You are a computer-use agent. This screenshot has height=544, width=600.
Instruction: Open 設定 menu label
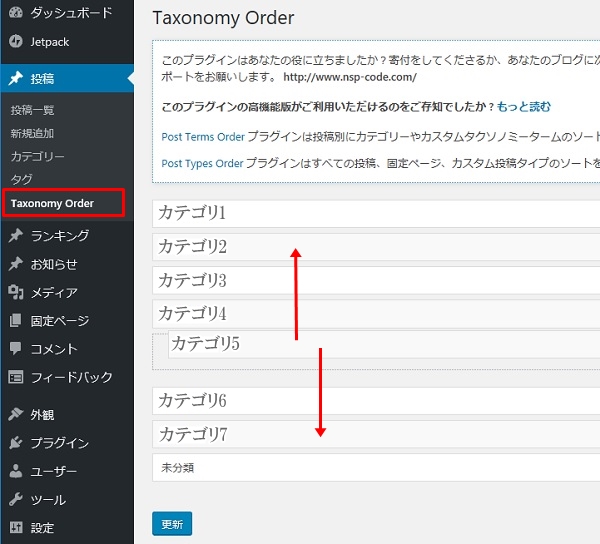pos(42,528)
